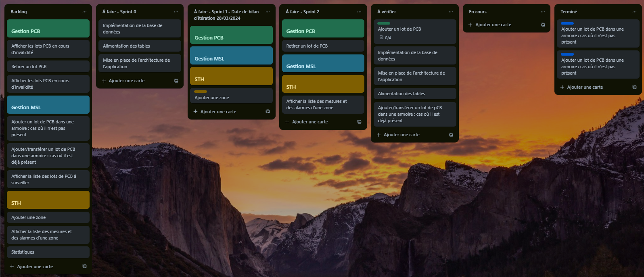
Task: Open the À vérifier list actions menu
Action: click(451, 12)
